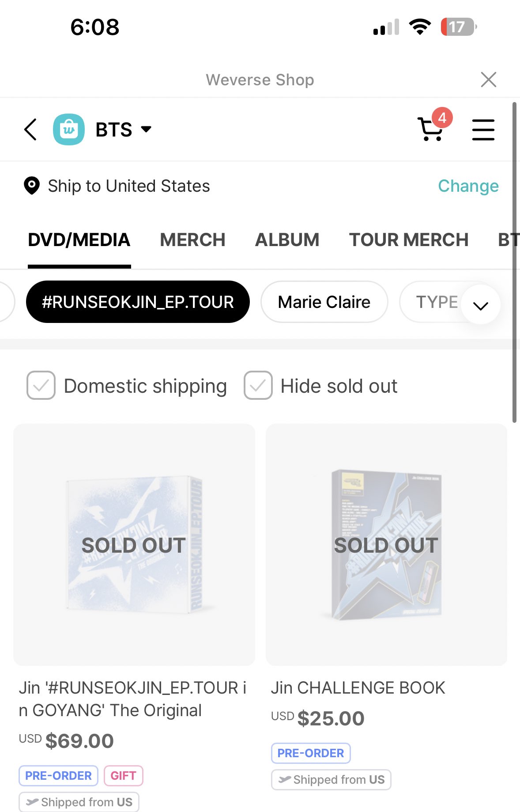
Task: Select the #RUNSEOKJIN_EP.TOUR filter chip
Action: pyautogui.click(x=138, y=302)
